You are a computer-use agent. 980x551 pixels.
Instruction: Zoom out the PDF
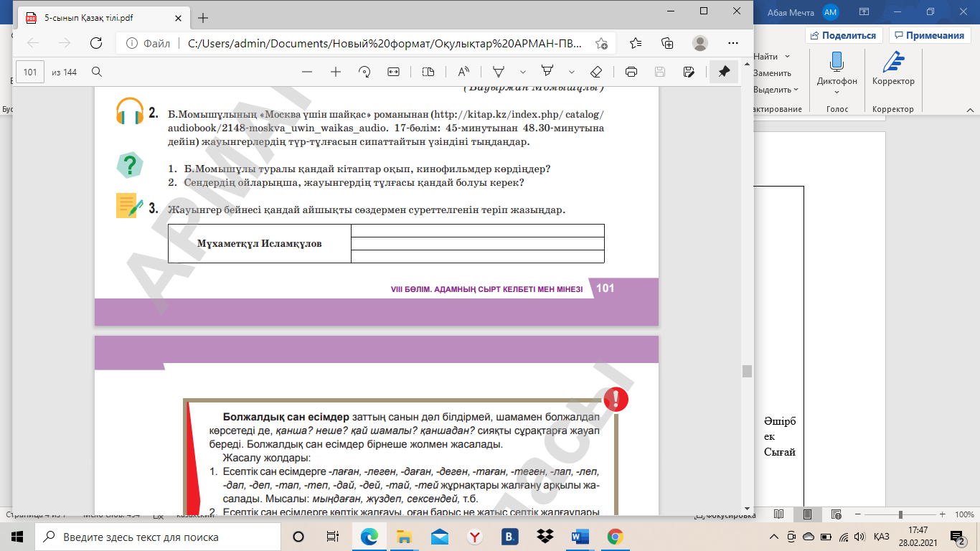point(307,72)
